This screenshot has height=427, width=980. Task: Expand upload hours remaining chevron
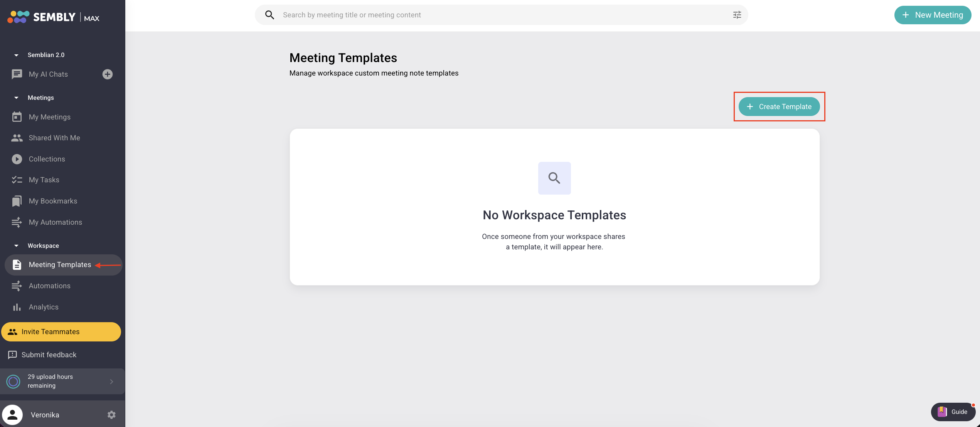[x=111, y=382]
